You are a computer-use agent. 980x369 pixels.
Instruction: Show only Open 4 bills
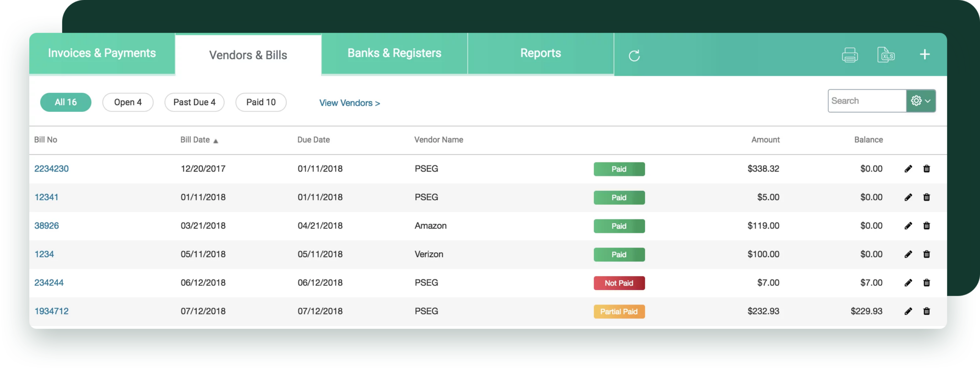pyautogui.click(x=128, y=102)
